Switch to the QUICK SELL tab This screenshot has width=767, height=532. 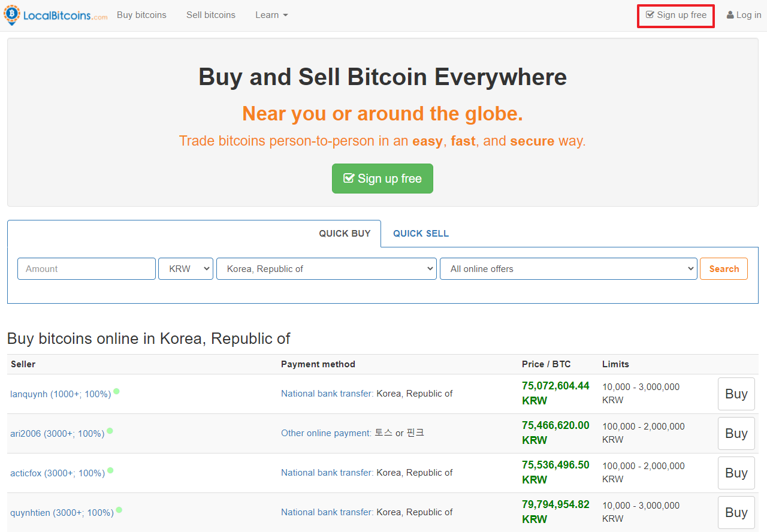421,233
